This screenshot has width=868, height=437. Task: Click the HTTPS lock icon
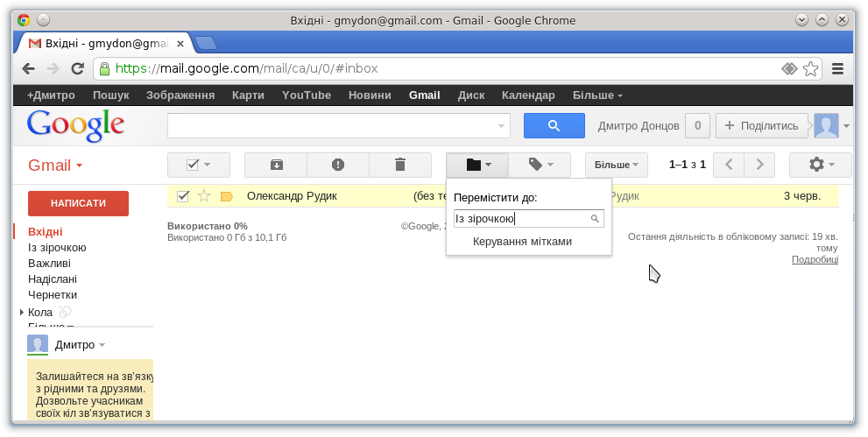[104, 68]
